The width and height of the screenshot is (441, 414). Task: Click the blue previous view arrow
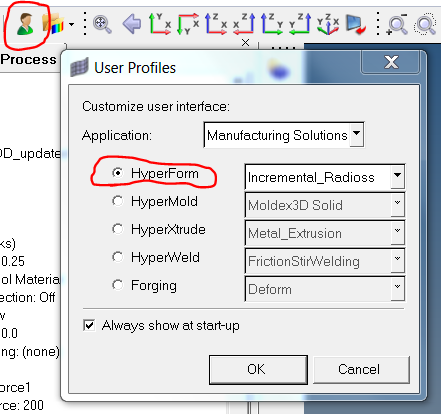point(132,24)
